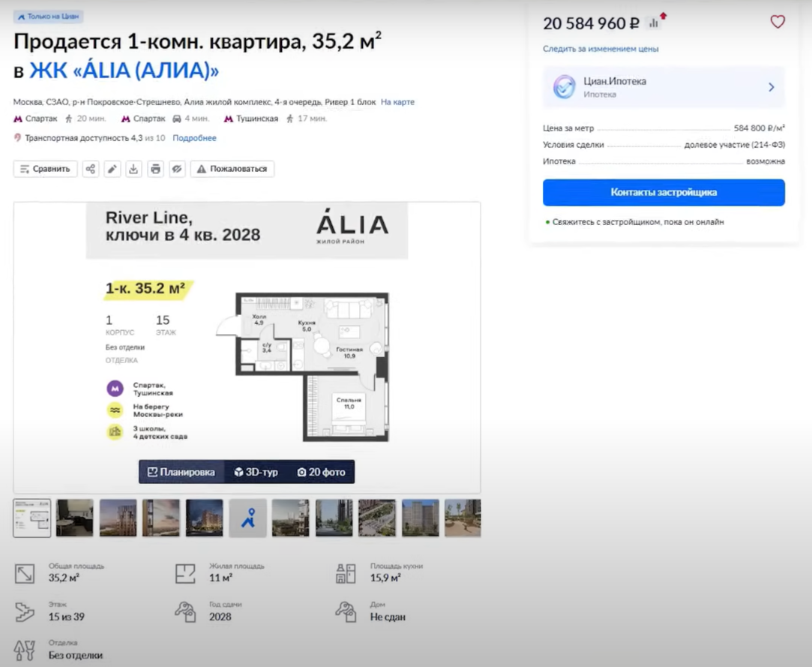Viewport: 812px width, 667px height.
Task: Click the Только на Циан badge
Action: pos(48,17)
